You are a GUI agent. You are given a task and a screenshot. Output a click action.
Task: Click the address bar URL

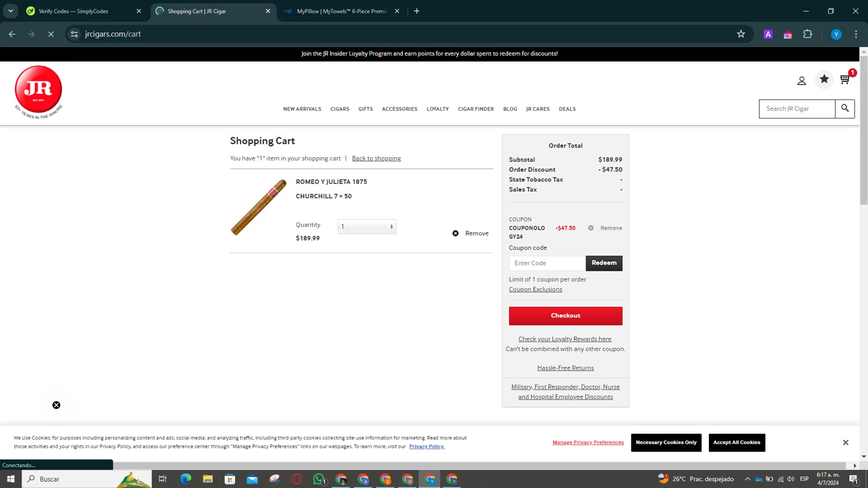coord(113,34)
